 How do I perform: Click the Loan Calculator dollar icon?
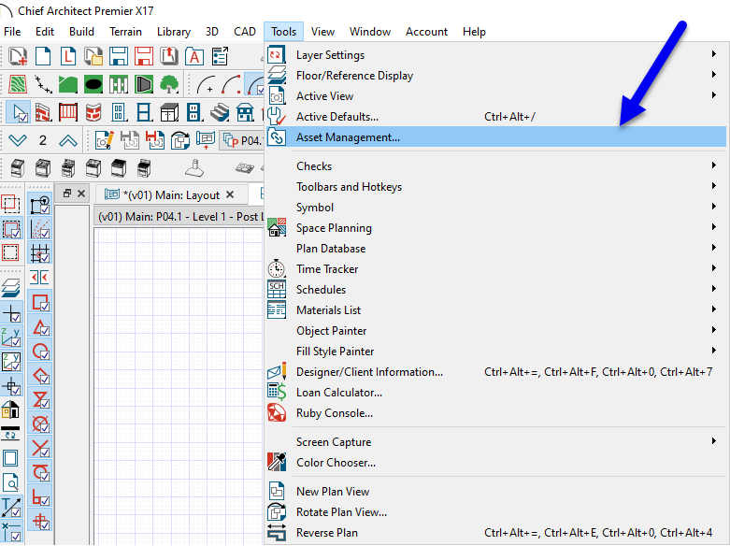(277, 392)
